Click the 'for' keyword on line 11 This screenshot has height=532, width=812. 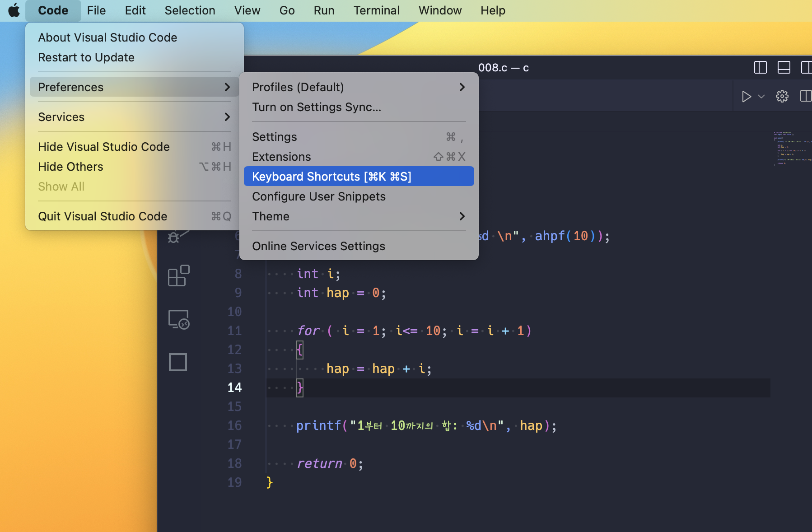(308, 331)
